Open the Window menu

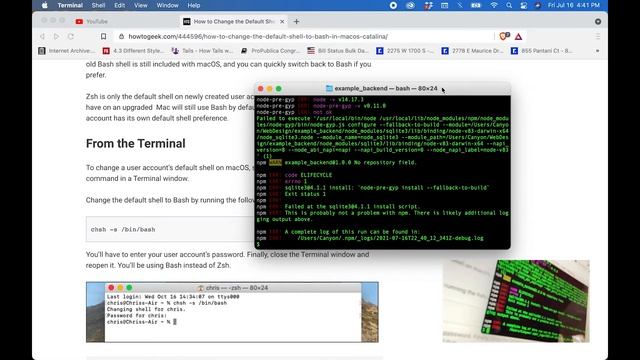point(167,5)
